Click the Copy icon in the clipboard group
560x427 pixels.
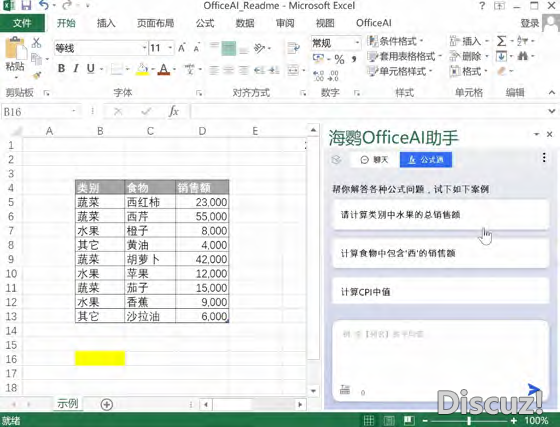(37, 59)
